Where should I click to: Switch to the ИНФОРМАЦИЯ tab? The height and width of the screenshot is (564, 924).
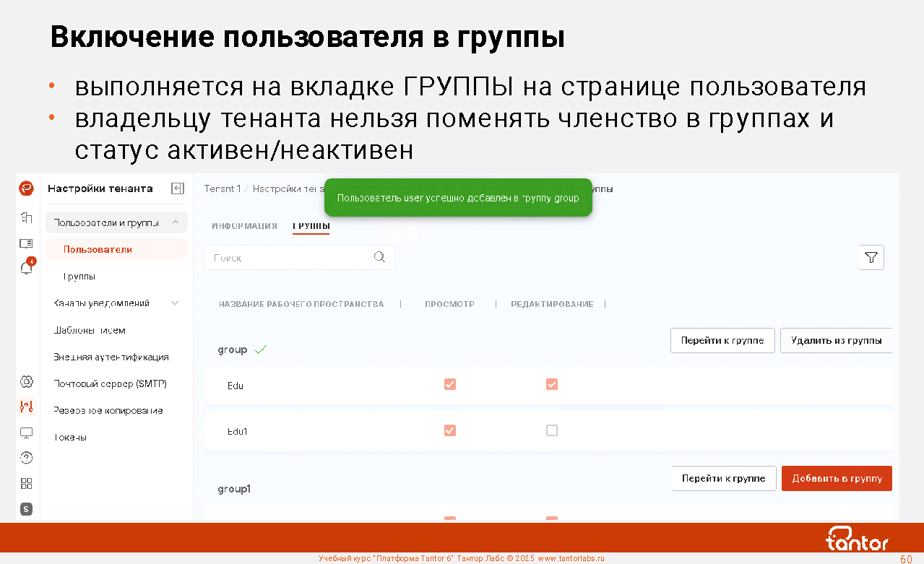pyautogui.click(x=244, y=226)
